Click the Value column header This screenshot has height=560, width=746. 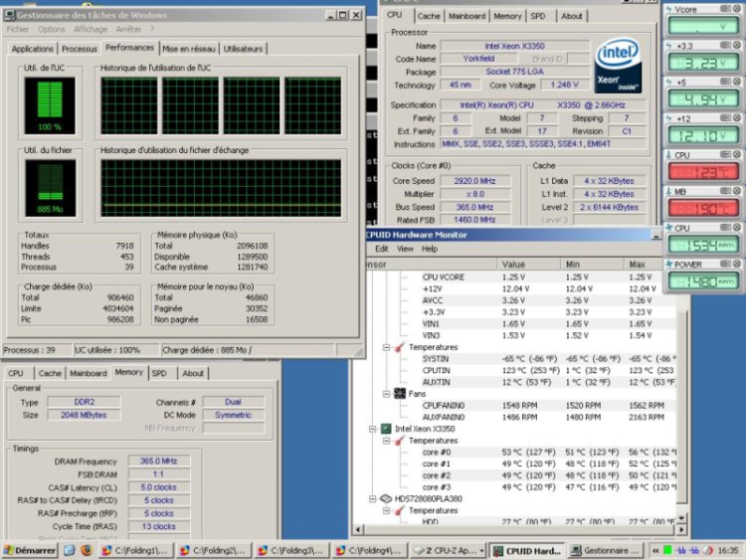(x=528, y=264)
